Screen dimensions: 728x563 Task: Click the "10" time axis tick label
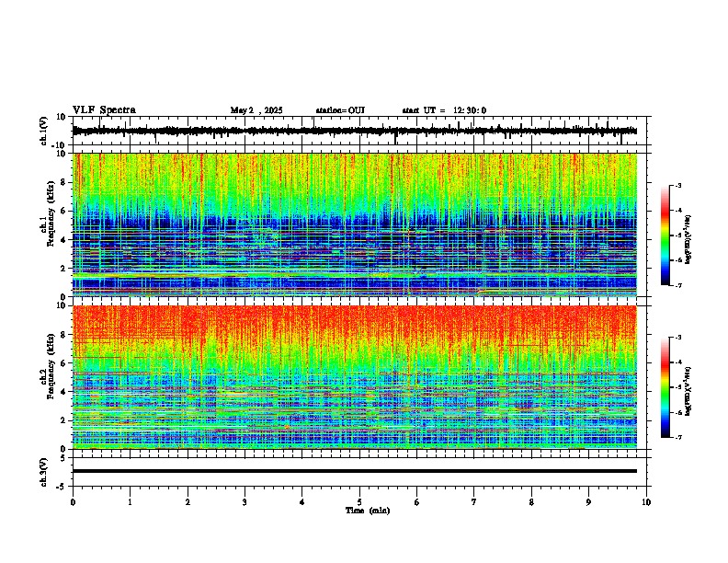coord(646,502)
